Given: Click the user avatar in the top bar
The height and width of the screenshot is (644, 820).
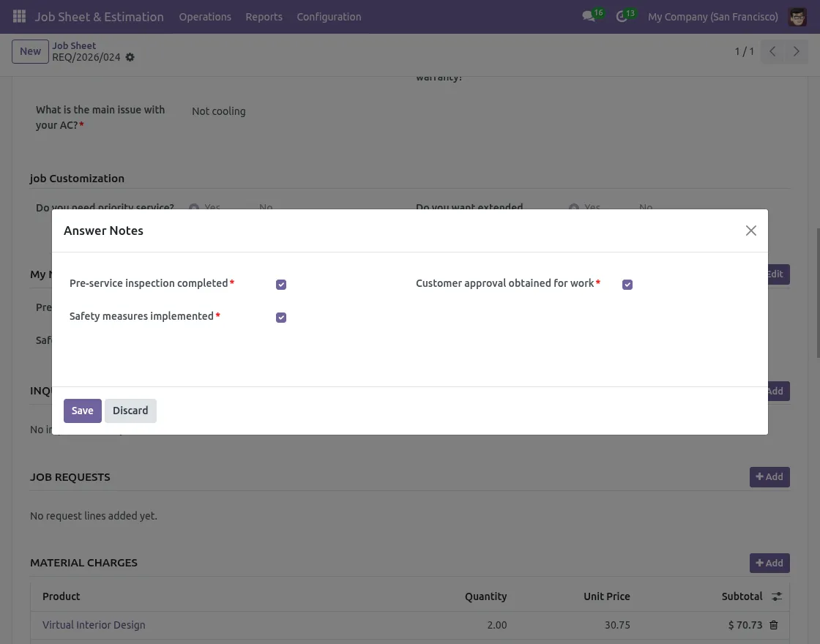Looking at the screenshot, I should tap(797, 16).
